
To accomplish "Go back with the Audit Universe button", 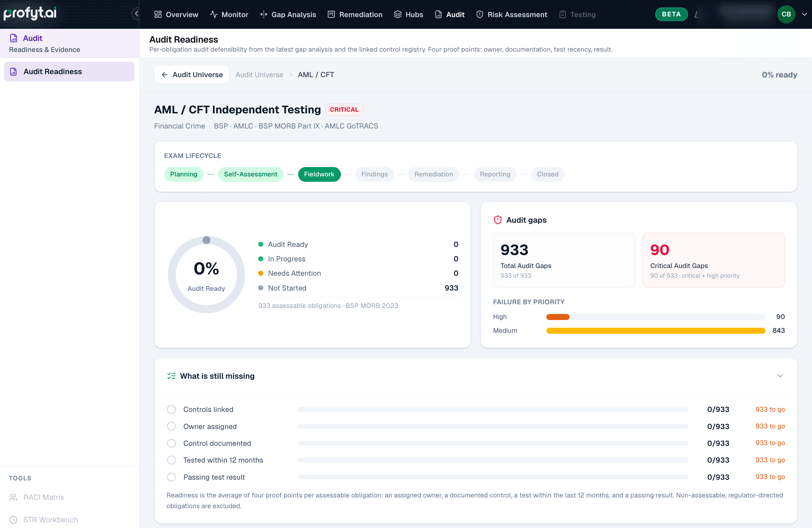I will tap(192, 74).
